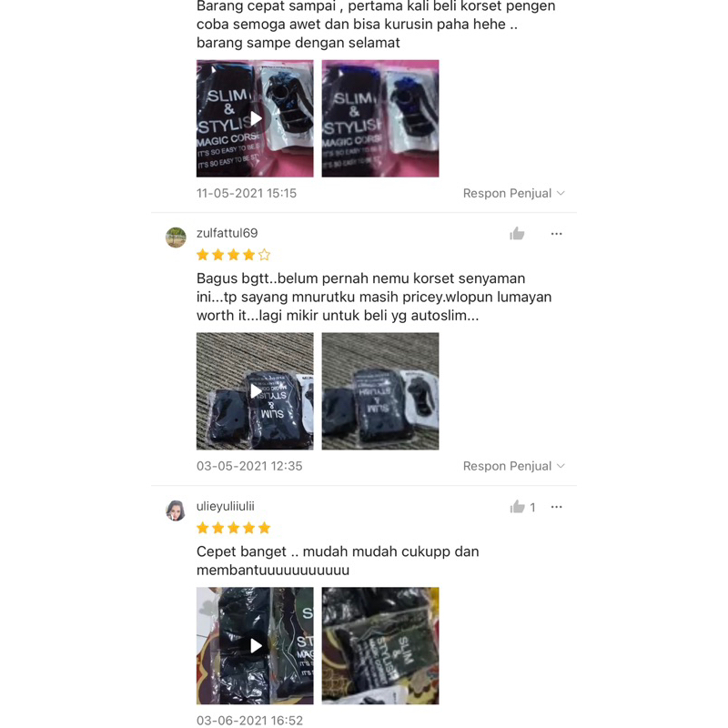Open the username ulieyuliiulii
The height and width of the screenshot is (728, 728).
[225, 506]
